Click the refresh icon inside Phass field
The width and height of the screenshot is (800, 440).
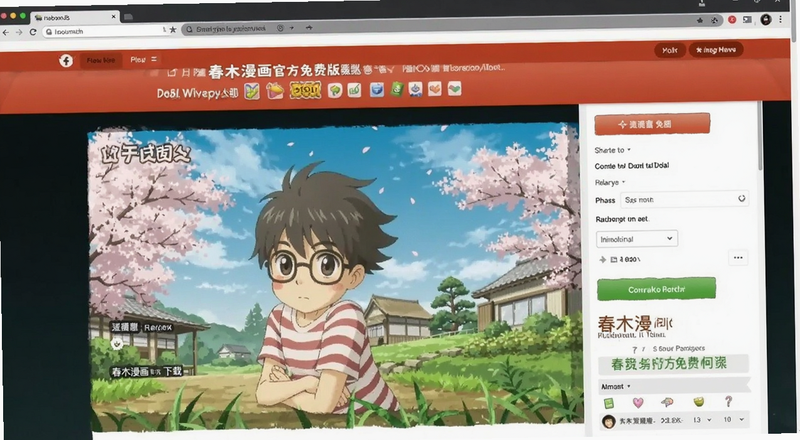741,199
